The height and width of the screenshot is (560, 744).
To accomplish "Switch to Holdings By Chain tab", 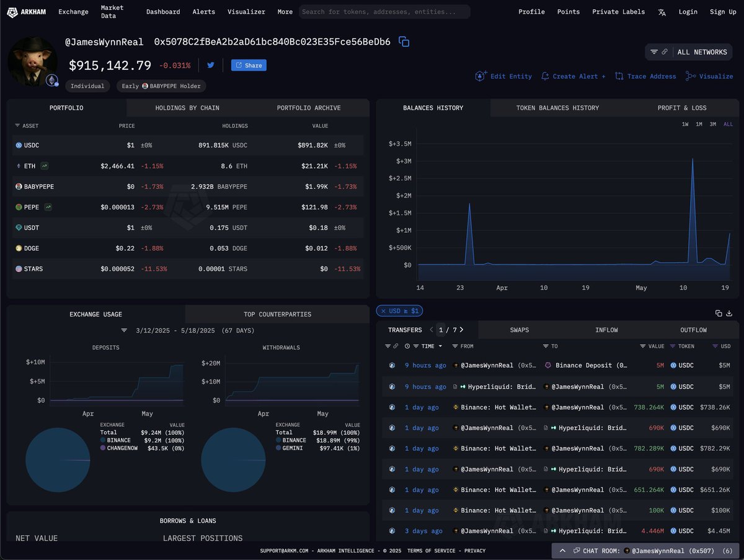I will click(x=187, y=108).
